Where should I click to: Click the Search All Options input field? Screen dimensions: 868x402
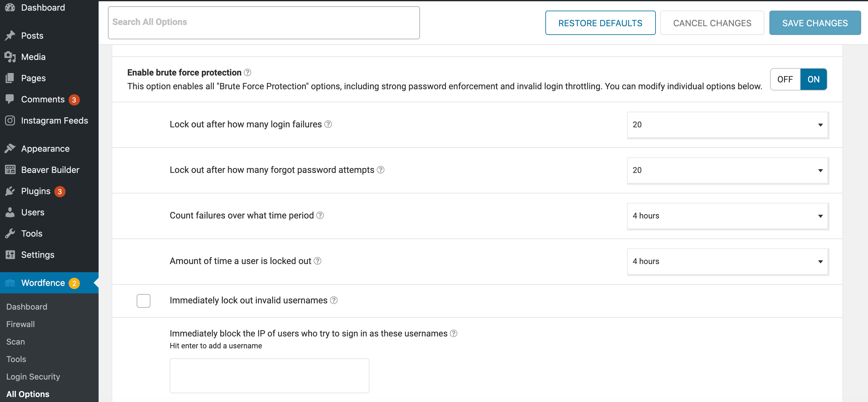(x=264, y=22)
